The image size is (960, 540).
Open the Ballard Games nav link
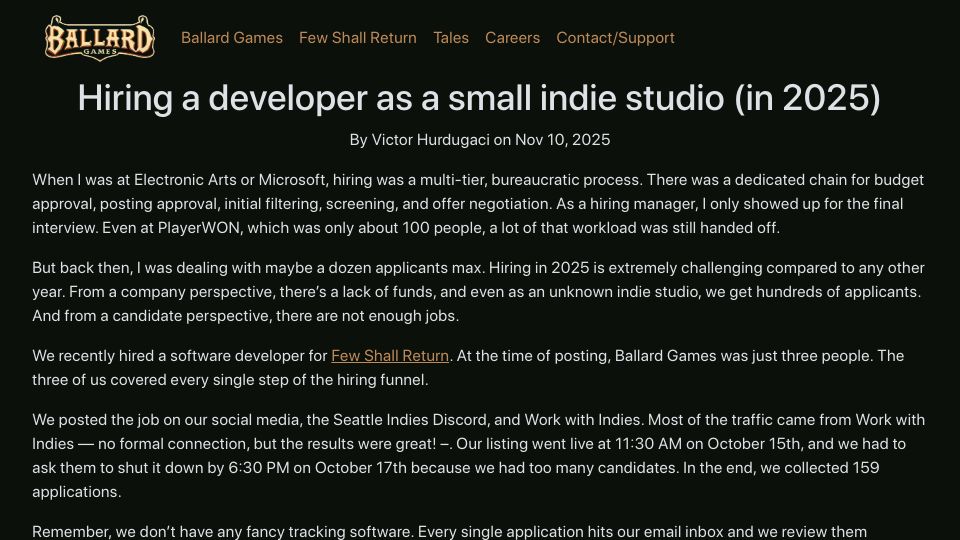(232, 38)
